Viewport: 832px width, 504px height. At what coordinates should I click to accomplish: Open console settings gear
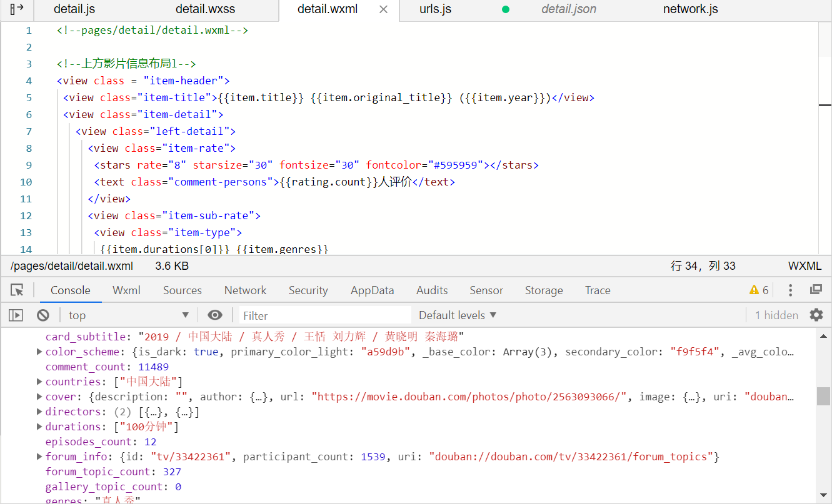pyautogui.click(x=816, y=315)
